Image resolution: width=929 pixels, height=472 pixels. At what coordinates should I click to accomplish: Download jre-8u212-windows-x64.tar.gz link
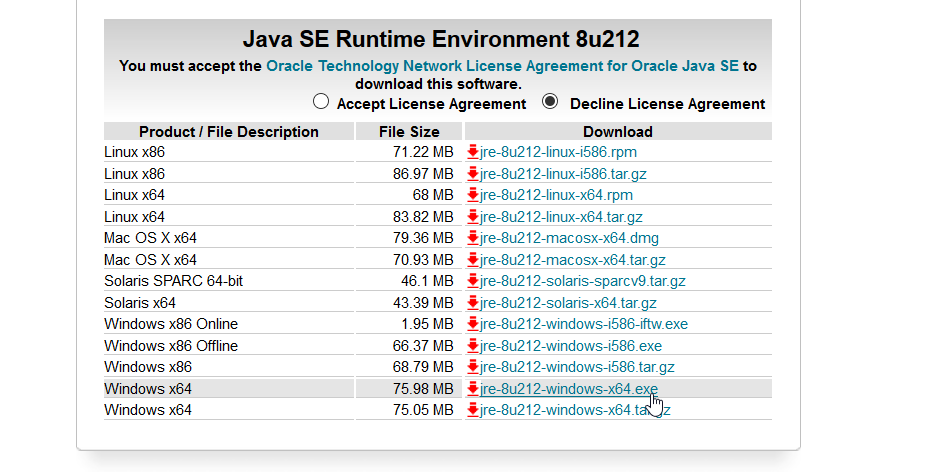[575, 410]
